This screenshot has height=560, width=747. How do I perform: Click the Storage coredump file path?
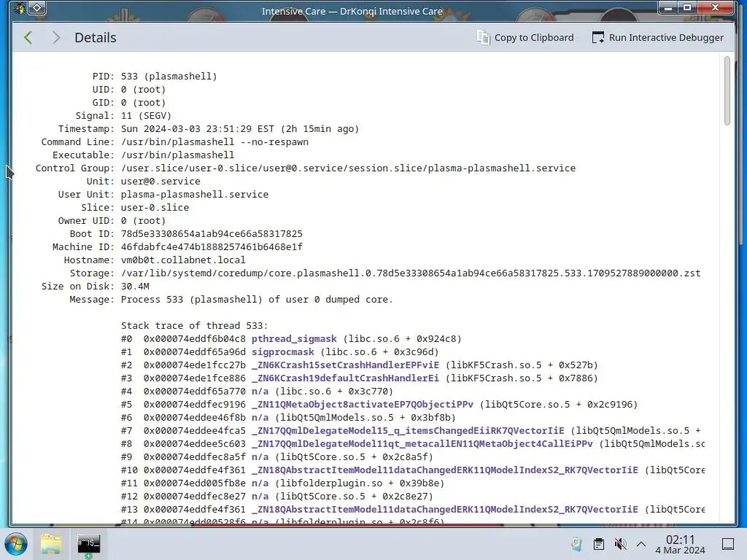tap(411, 273)
